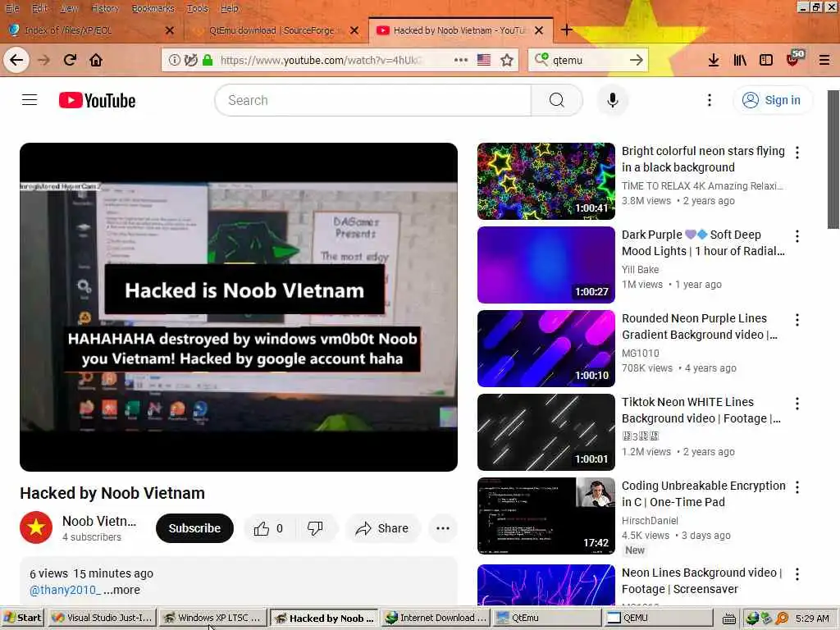
Task: Open options for Dark Purple Soft Deep video
Action: click(797, 236)
